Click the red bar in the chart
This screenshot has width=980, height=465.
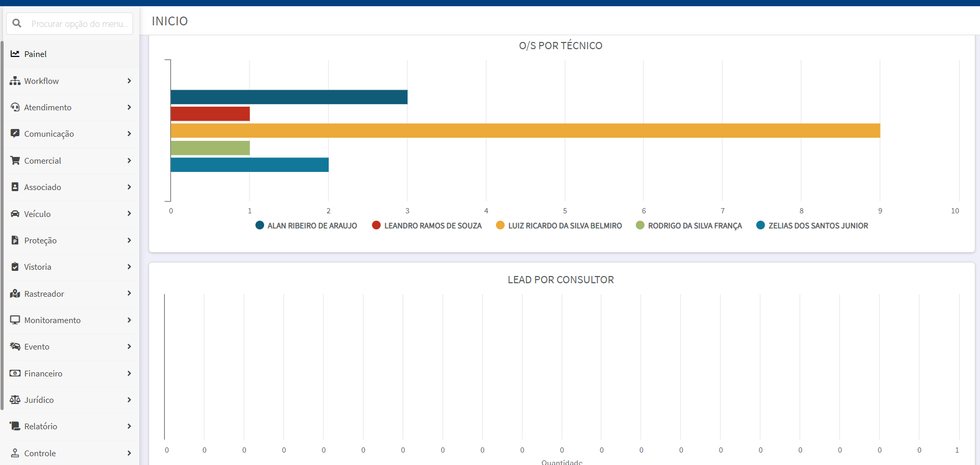pos(210,114)
